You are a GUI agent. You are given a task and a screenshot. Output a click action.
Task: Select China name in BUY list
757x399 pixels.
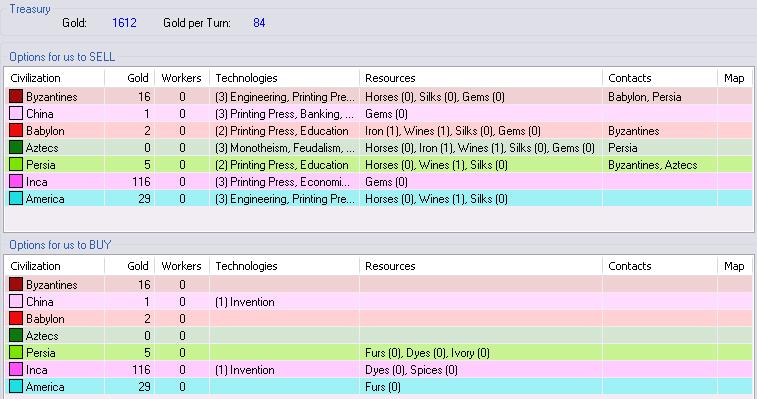tap(40, 301)
